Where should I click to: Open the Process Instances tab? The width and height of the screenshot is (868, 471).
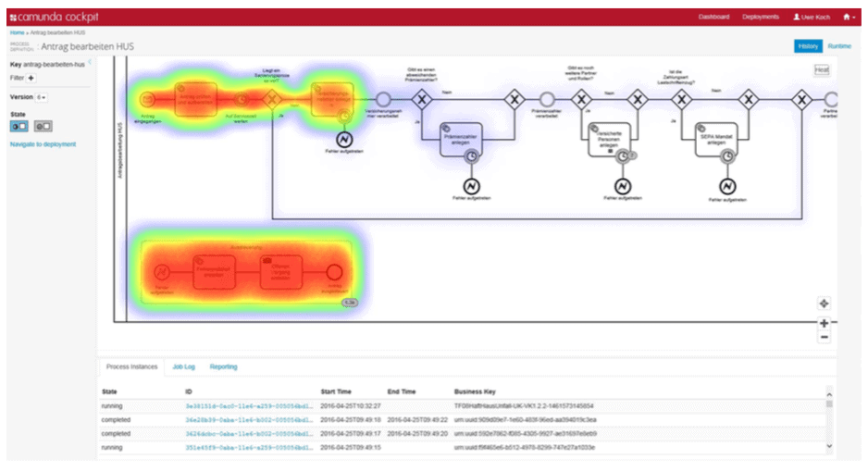[x=131, y=367]
